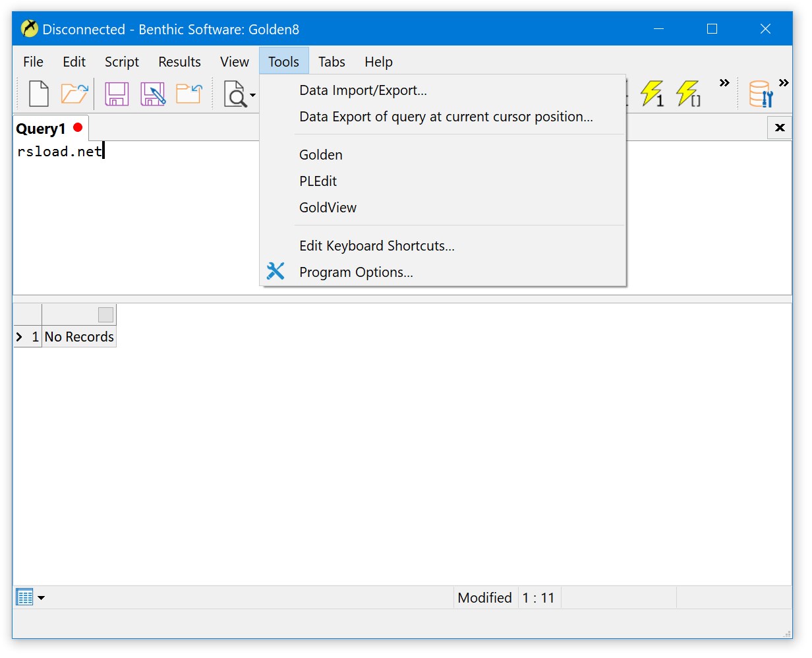Switch to the Query1 tab
Screen dimensions: 812x658
(41, 129)
